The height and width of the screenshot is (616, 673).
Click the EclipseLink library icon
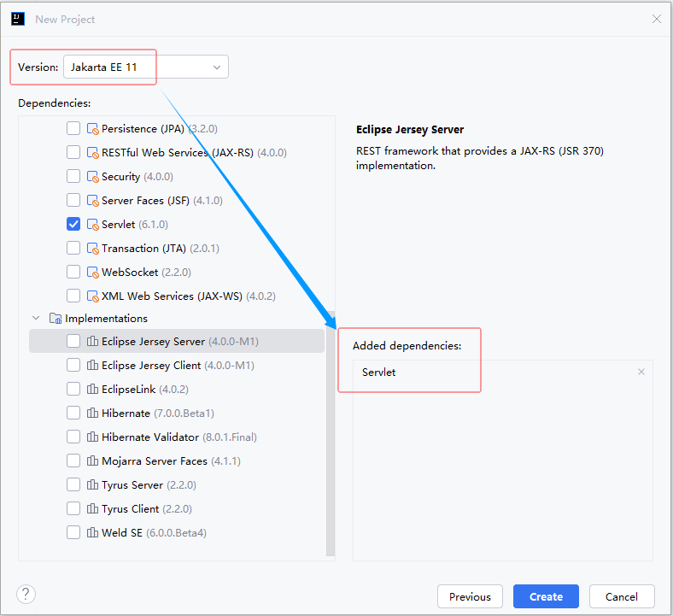[x=92, y=390]
